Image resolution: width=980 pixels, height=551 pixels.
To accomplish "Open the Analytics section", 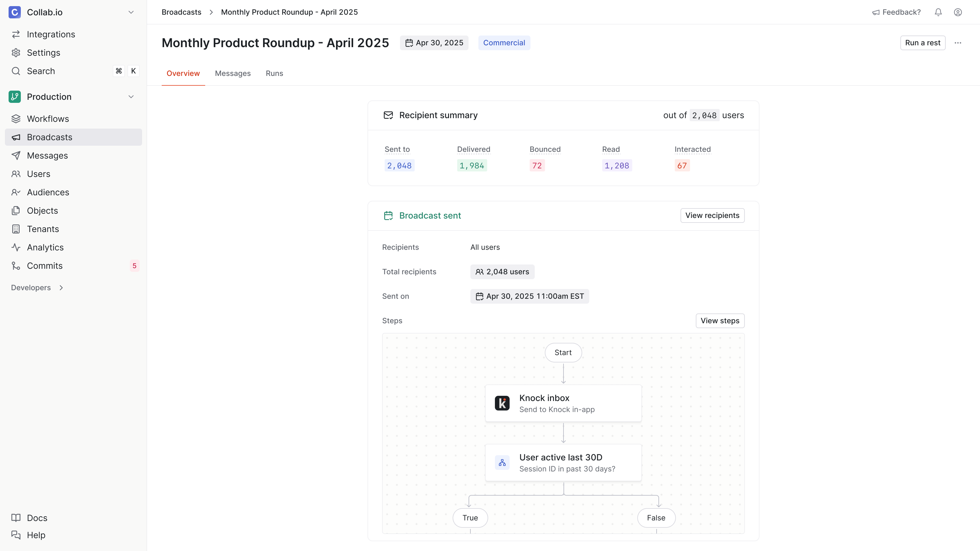I will coord(45,247).
